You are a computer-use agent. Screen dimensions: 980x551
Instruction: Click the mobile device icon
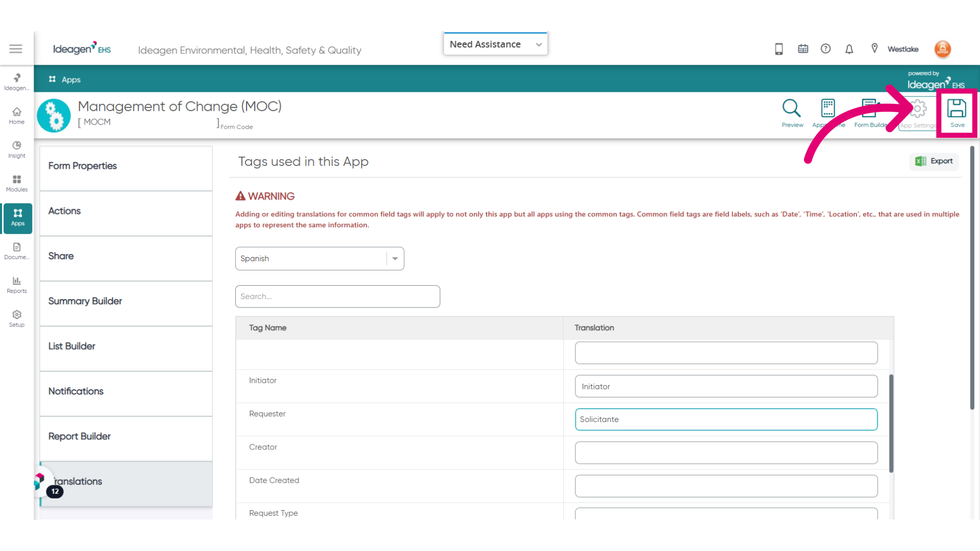click(x=779, y=49)
